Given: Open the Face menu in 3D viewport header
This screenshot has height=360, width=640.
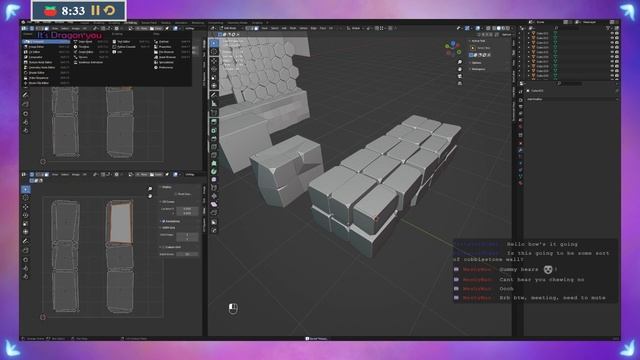Looking at the screenshot, I should click(x=323, y=28).
